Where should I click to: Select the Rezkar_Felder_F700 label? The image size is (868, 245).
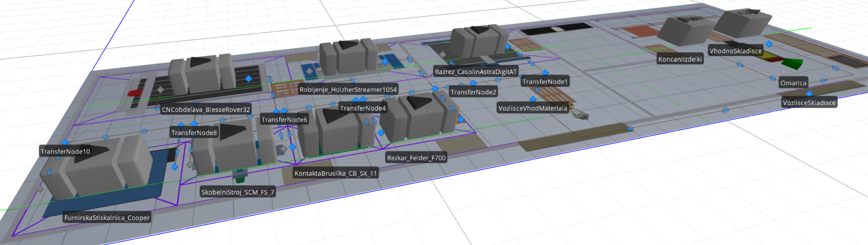click(416, 158)
